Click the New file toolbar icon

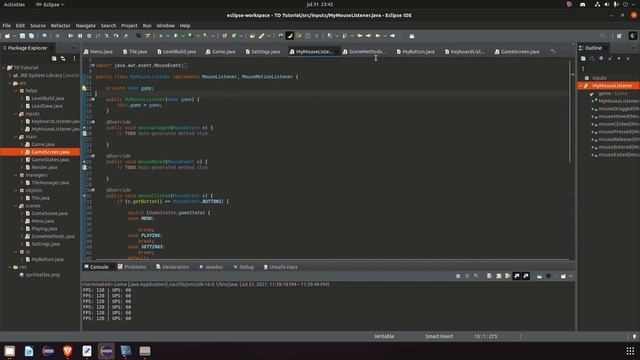pyautogui.click(x=7, y=36)
